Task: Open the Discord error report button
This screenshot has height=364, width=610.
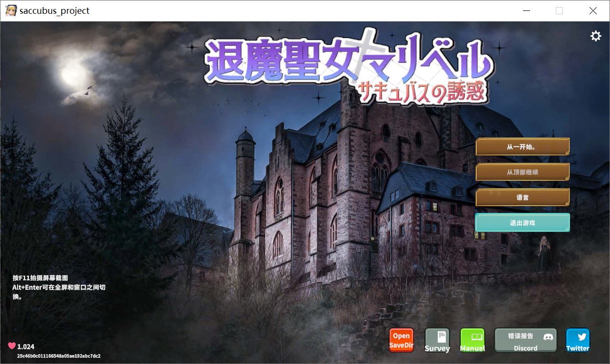Action: point(525,340)
